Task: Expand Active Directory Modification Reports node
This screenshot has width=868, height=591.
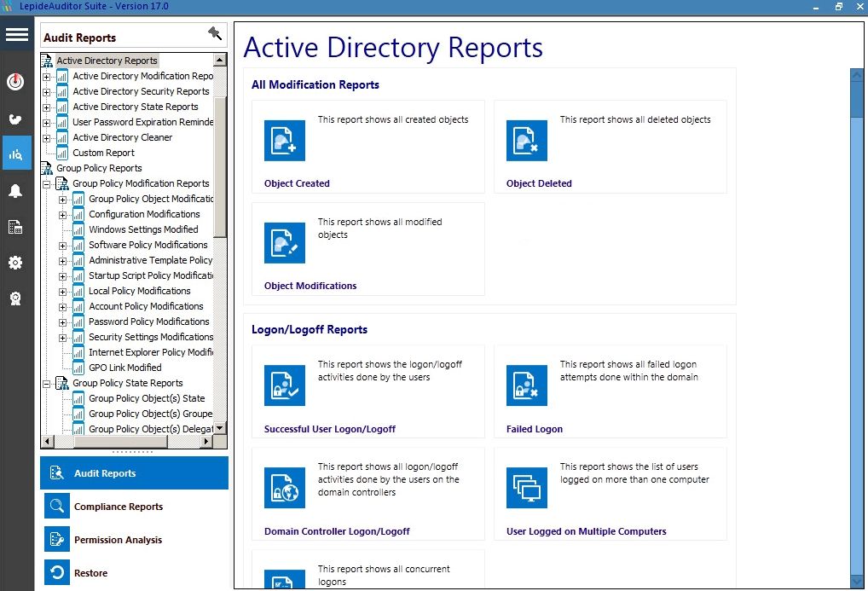Action: click(47, 77)
